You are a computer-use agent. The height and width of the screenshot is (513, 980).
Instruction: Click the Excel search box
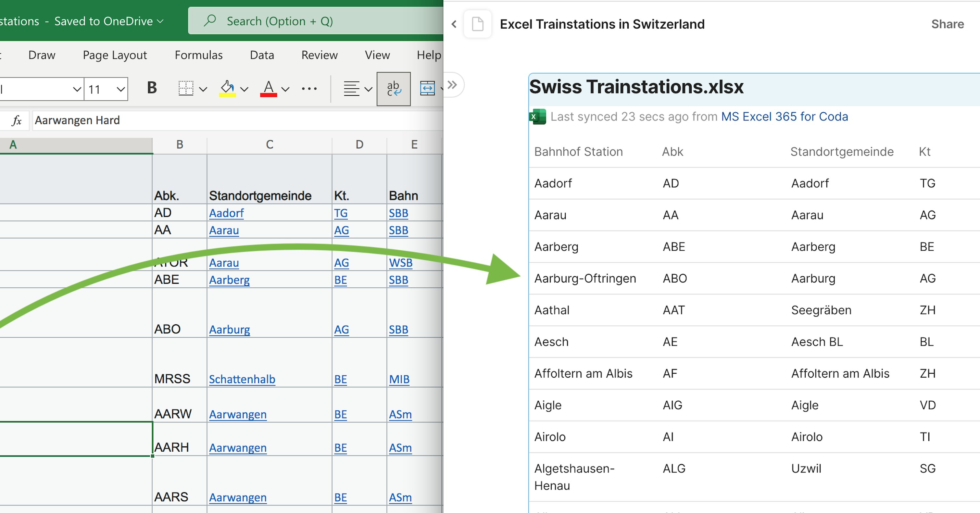[x=316, y=20]
